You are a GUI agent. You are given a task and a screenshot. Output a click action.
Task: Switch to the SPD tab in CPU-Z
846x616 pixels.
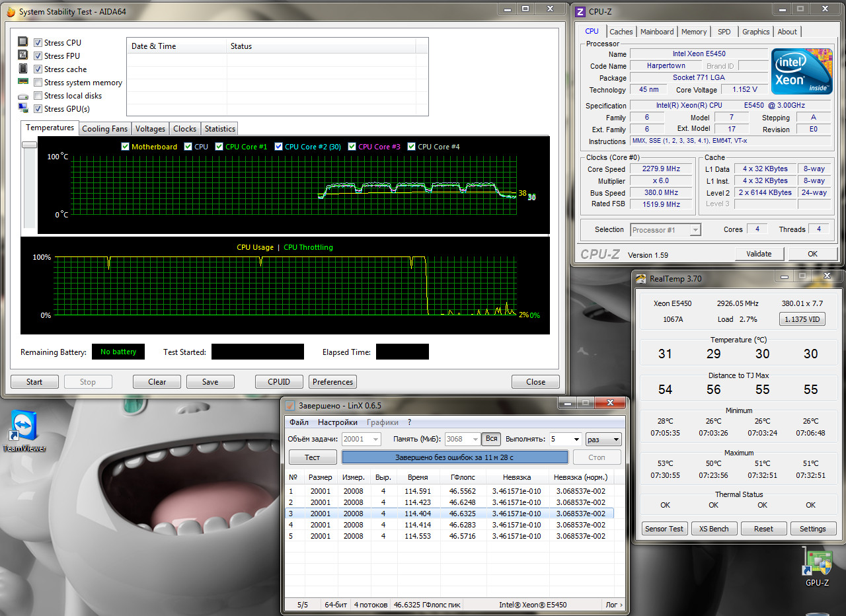pyautogui.click(x=724, y=32)
